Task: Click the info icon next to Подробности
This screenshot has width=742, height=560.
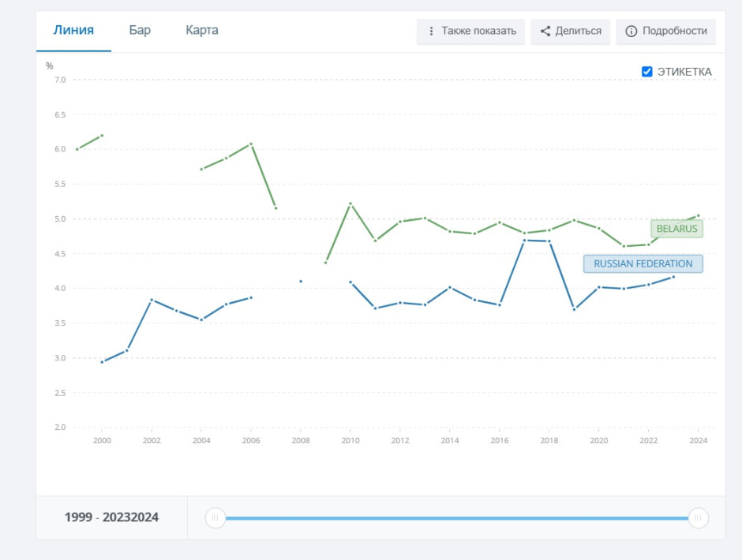Action: click(631, 32)
